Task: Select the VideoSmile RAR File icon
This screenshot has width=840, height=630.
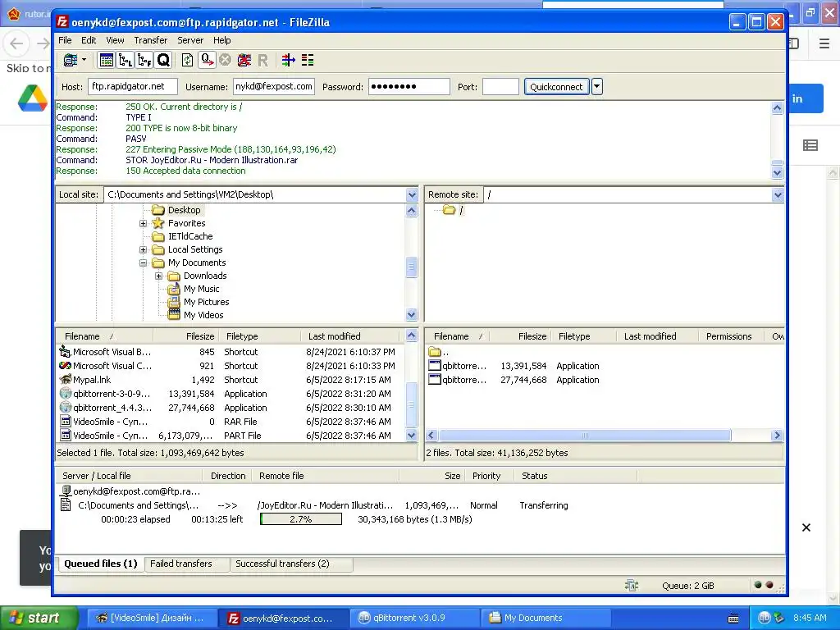Action: [x=65, y=421]
